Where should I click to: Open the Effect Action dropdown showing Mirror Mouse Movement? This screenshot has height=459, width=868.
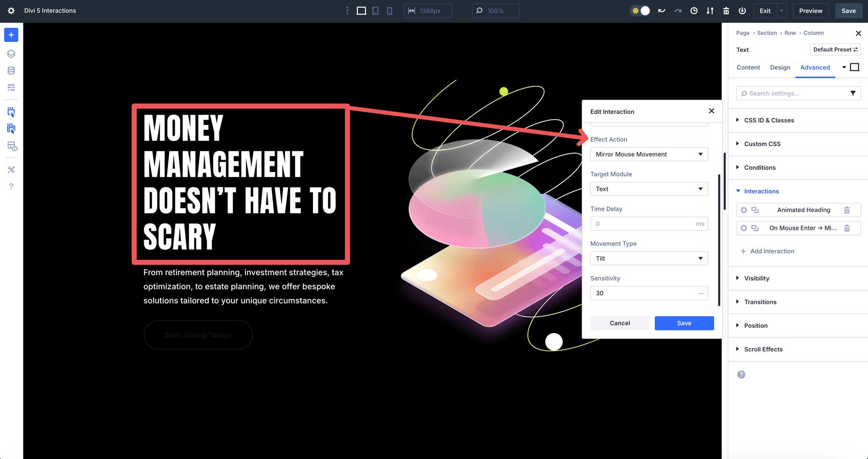click(649, 154)
